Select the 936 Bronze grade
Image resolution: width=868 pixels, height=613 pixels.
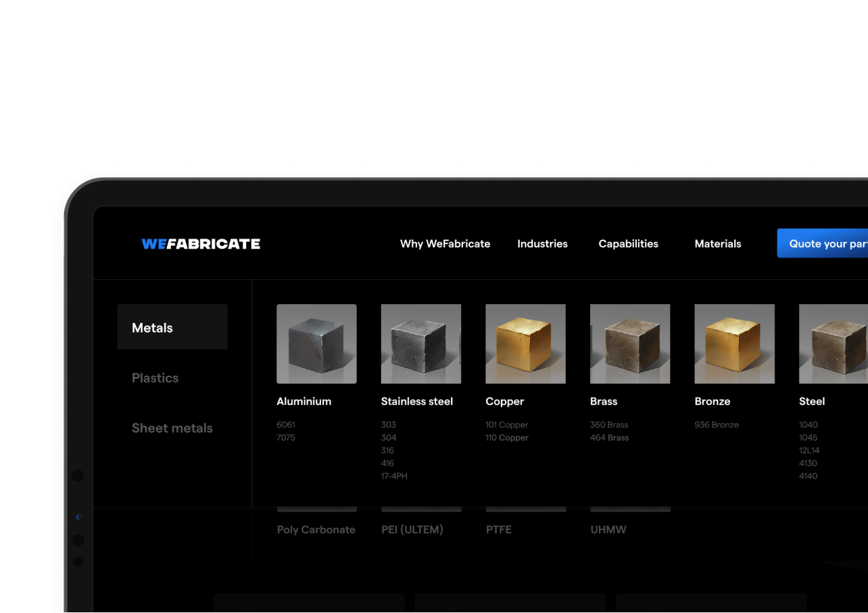click(717, 425)
